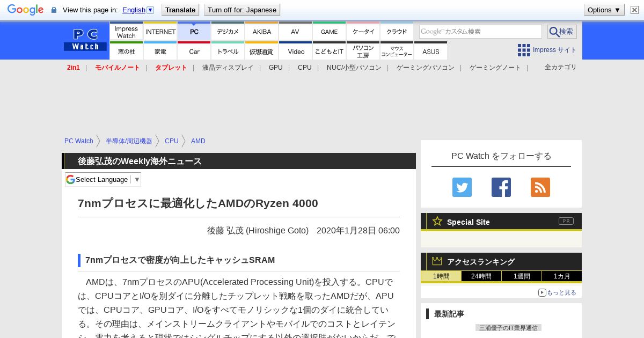The height and width of the screenshot is (338, 644).
Task: Open the 液晶ディスプレイ category
Action: coord(228,68)
